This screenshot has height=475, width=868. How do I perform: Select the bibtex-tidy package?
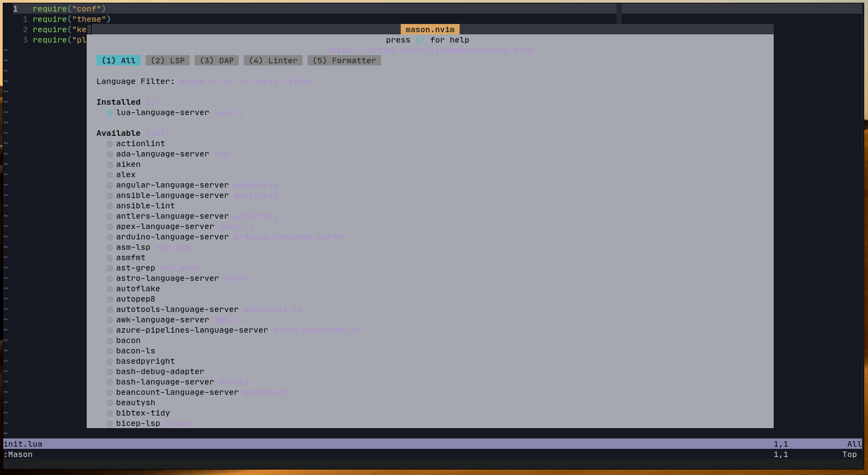point(143,413)
